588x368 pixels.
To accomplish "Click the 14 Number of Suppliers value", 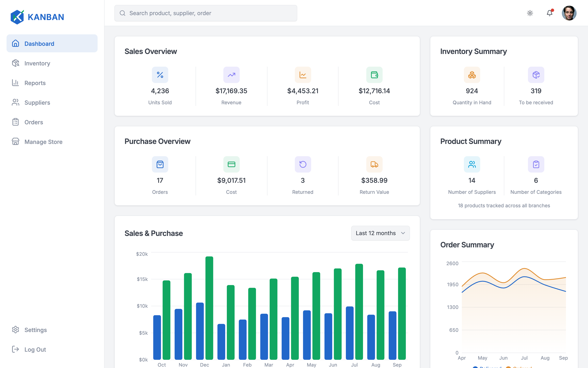I will 472,180.
